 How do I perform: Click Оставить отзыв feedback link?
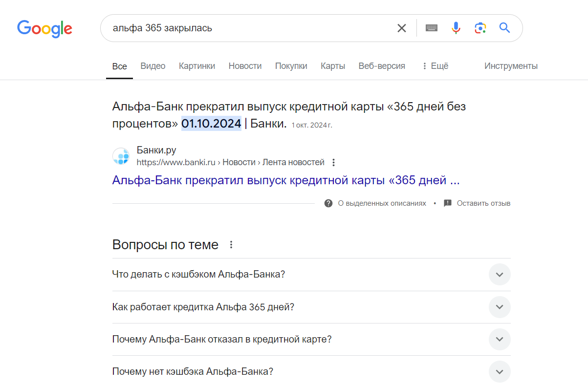[x=483, y=203]
